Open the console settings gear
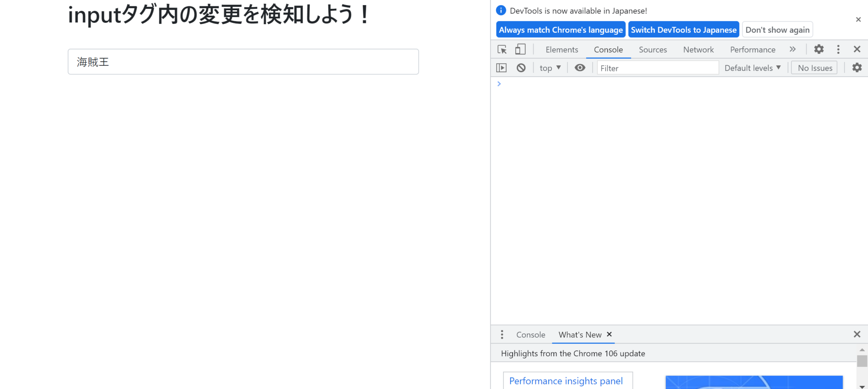The height and width of the screenshot is (389, 868). [857, 67]
